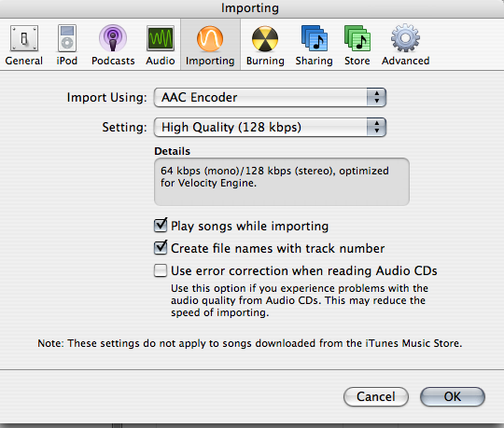Open the General preferences switch icon
Screen dimensions: 504x428
pos(24,38)
